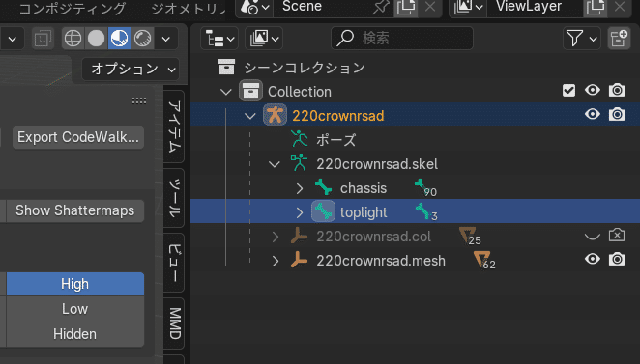Uncheck the Collection exclude checkbox
This screenshot has height=364, width=640.
click(568, 90)
